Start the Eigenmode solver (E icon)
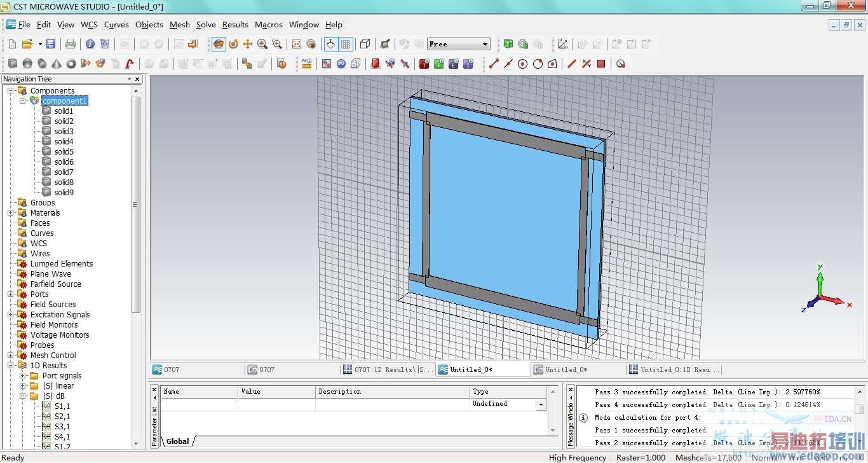868x463 pixels. (453, 64)
